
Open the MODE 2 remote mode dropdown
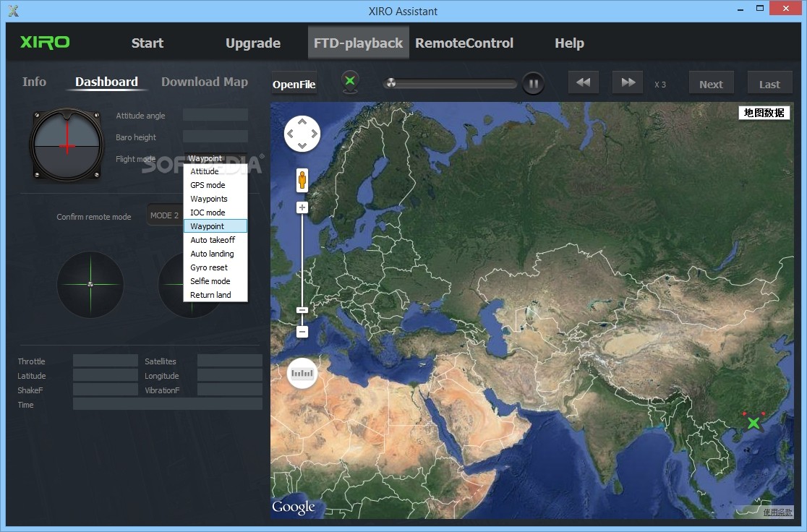coord(165,215)
